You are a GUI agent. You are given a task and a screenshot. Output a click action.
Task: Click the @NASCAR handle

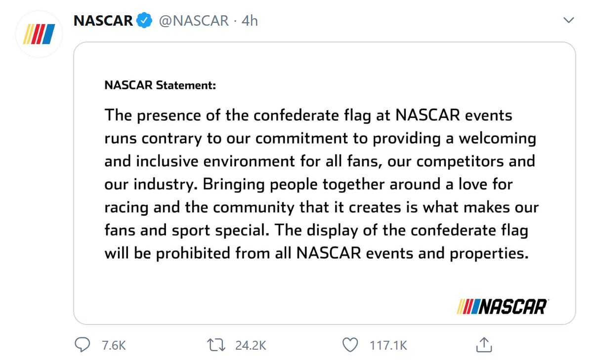coord(193,21)
